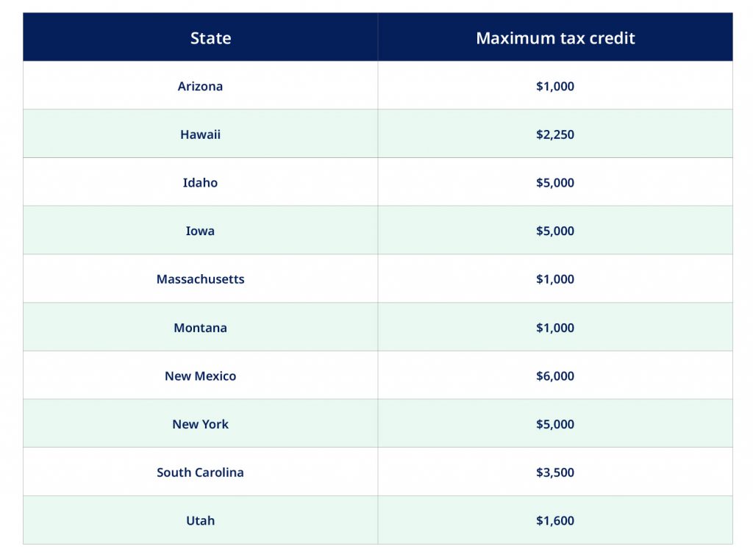Viewport: 753px width, 560px height.
Task: Click the Maximum tax credit header
Action: pyautogui.click(x=555, y=38)
